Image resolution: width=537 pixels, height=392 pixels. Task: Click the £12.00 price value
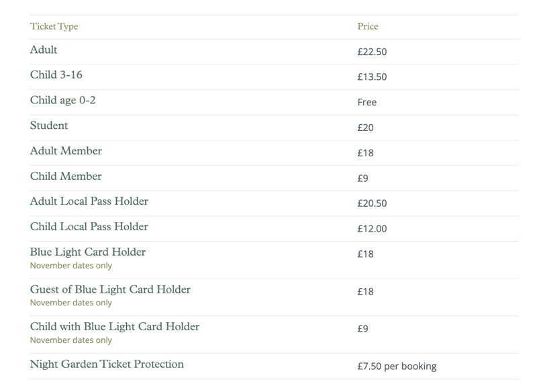pos(372,229)
